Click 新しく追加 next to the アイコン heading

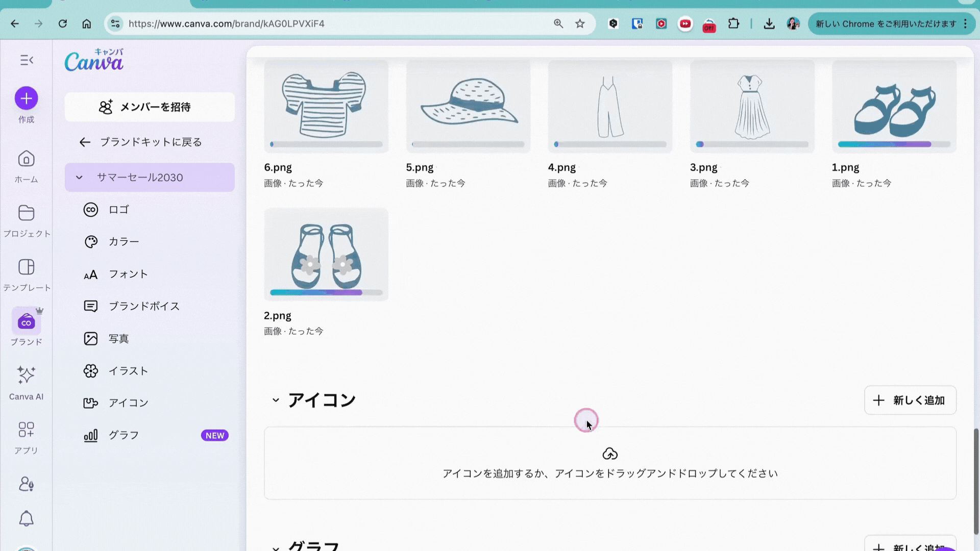point(910,400)
